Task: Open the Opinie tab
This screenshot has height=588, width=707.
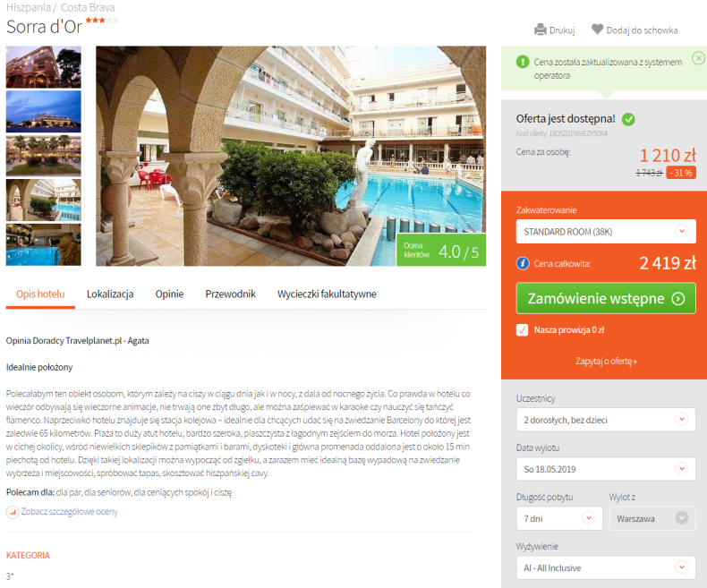Action: tap(169, 294)
